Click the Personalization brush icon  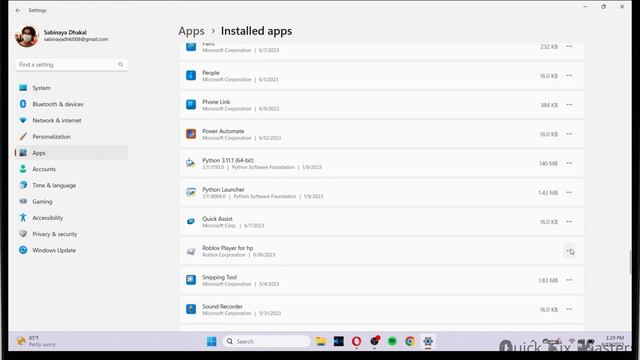[x=23, y=136]
